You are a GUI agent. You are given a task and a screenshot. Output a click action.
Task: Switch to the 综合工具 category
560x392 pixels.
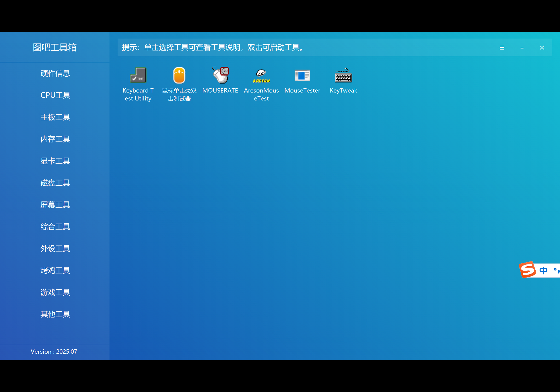[55, 227]
